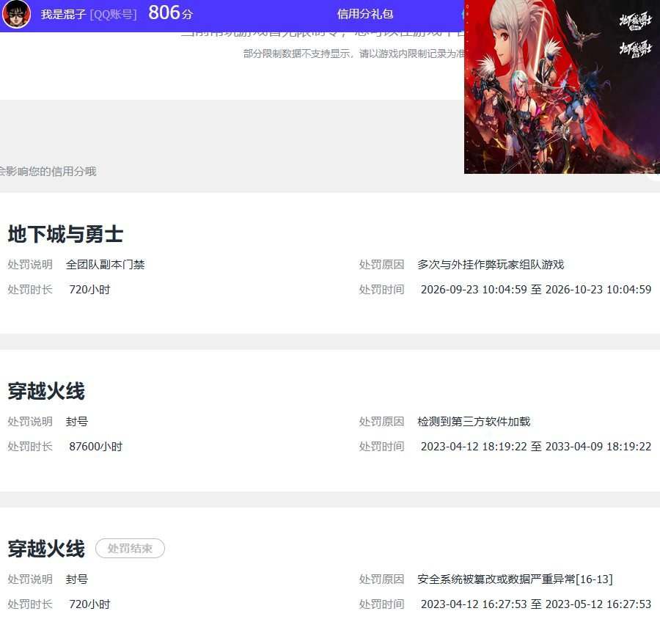This screenshot has width=660, height=644.
Task: Click the reason 安全系统被篡改或数据严重异常[16-13]
Action: pos(515,579)
